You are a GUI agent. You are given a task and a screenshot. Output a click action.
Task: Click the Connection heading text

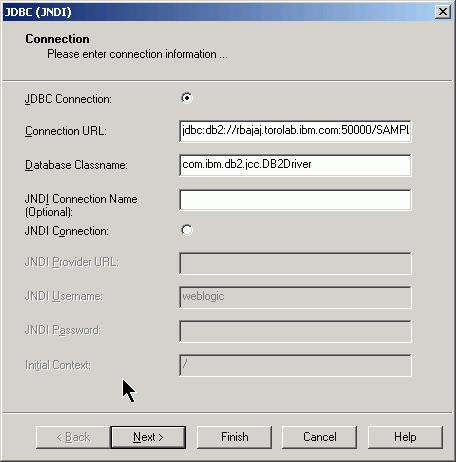[x=57, y=39]
